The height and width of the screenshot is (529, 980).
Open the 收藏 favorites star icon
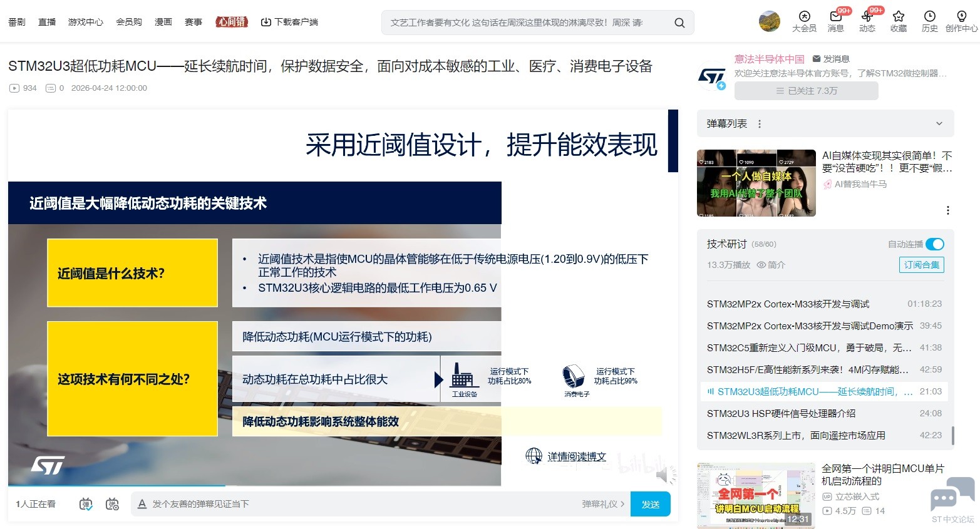(x=899, y=16)
